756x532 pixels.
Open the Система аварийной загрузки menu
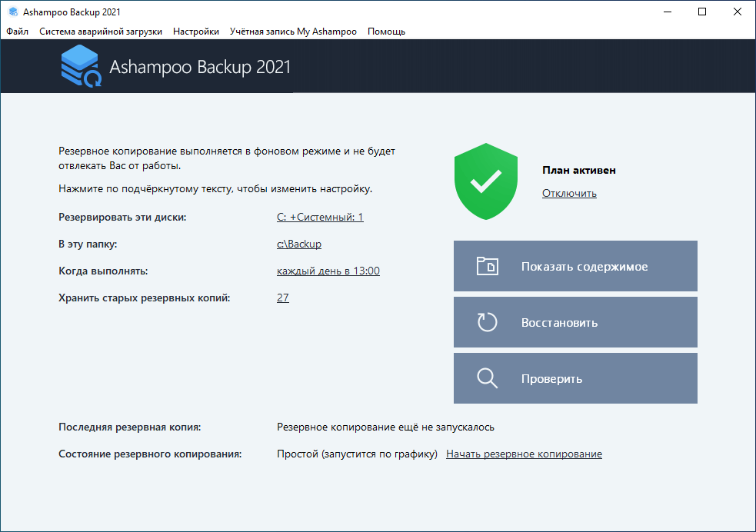[101, 32]
